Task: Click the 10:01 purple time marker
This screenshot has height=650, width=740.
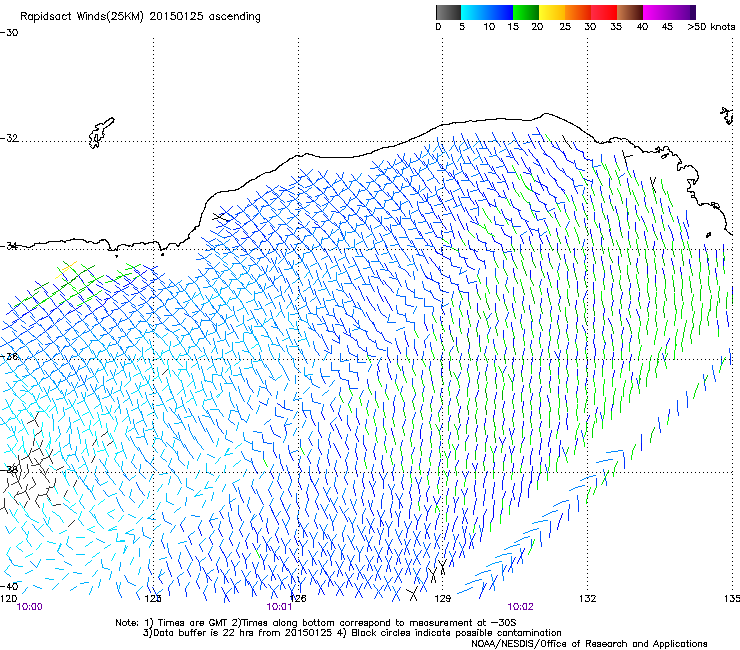Action: (279, 607)
